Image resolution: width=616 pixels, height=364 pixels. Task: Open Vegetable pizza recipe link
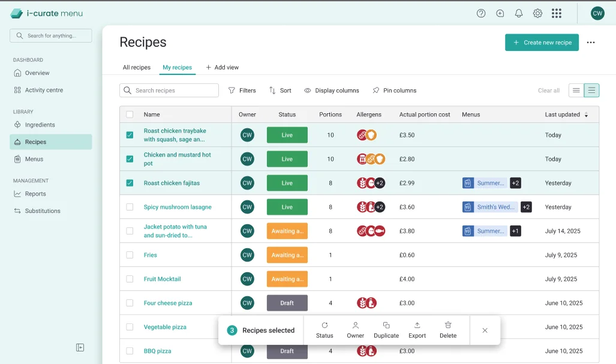click(165, 327)
